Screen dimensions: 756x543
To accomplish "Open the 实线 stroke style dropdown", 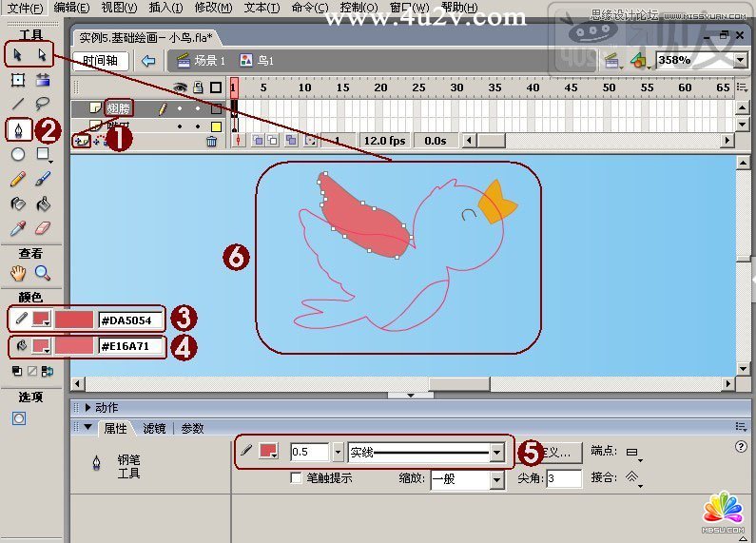I will pyautogui.click(x=496, y=453).
